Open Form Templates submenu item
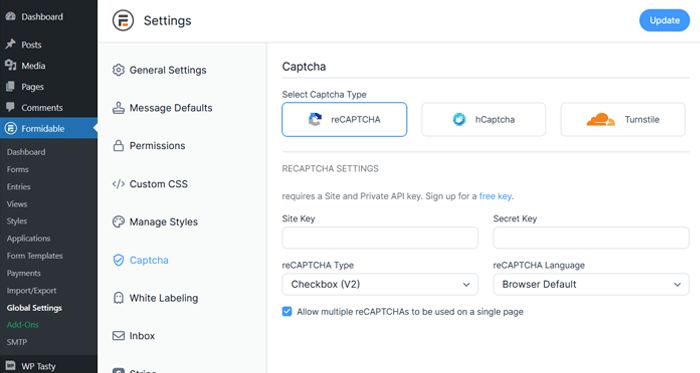The width and height of the screenshot is (700, 373). point(35,256)
